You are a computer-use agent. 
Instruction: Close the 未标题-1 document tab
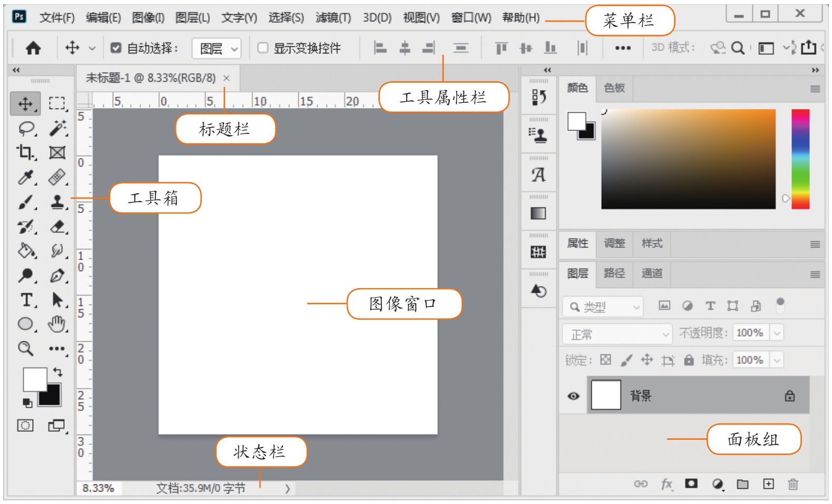click(227, 78)
